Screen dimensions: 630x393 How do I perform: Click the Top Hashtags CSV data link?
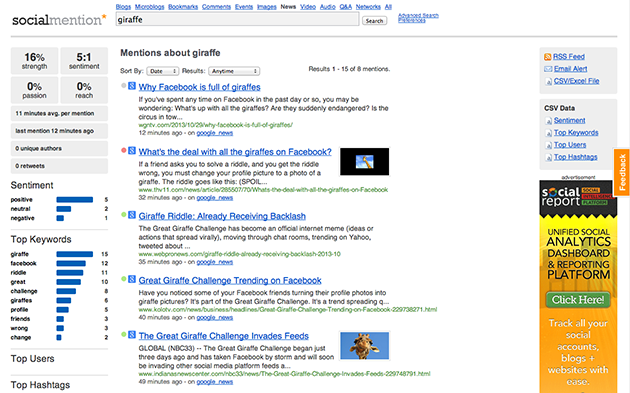tap(575, 157)
